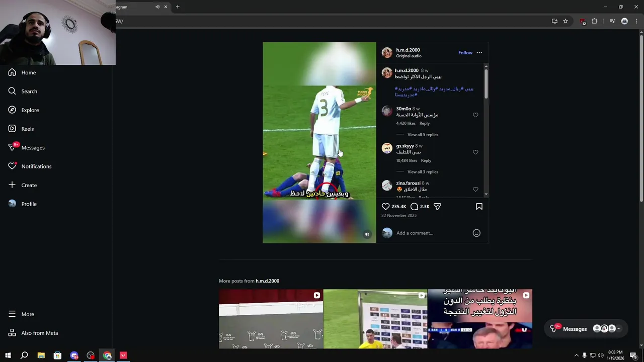Image resolution: width=644 pixels, height=362 pixels.
Task: Click install app icon in address bar
Action: (554, 21)
